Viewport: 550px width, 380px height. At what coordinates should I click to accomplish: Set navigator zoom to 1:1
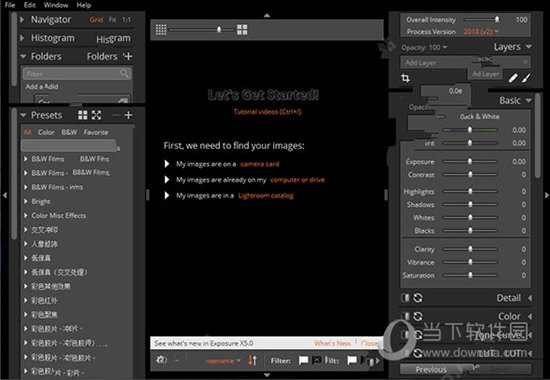(126, 20)
